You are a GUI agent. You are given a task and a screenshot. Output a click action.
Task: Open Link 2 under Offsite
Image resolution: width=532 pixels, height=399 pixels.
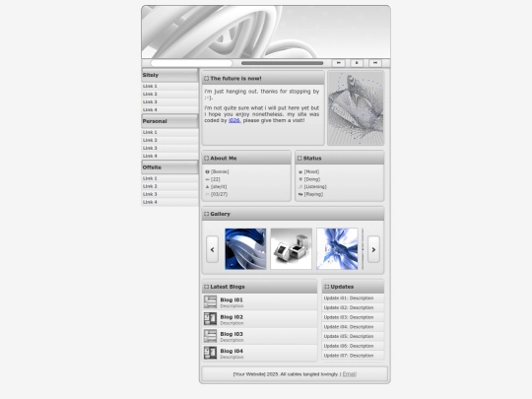(x=169, y=186)
